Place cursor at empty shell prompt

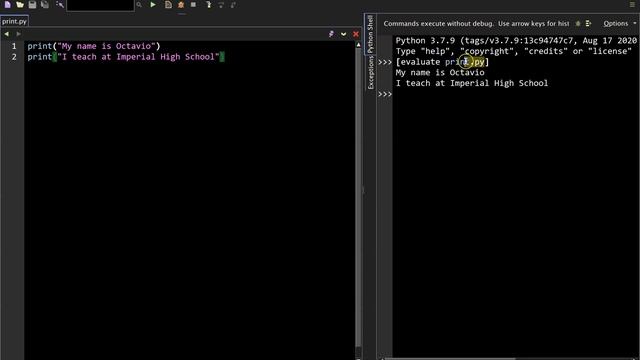coord(514,94)
